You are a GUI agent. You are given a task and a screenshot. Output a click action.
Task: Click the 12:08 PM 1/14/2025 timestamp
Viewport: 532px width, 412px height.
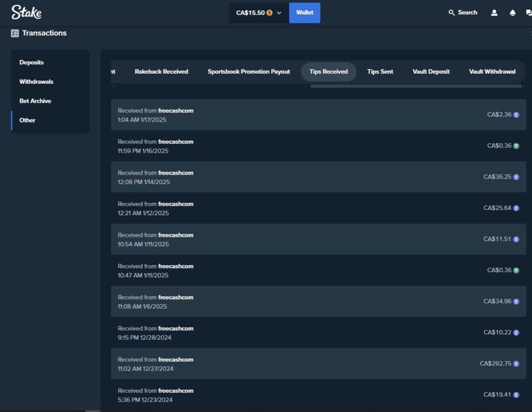[x=143, y=182]
